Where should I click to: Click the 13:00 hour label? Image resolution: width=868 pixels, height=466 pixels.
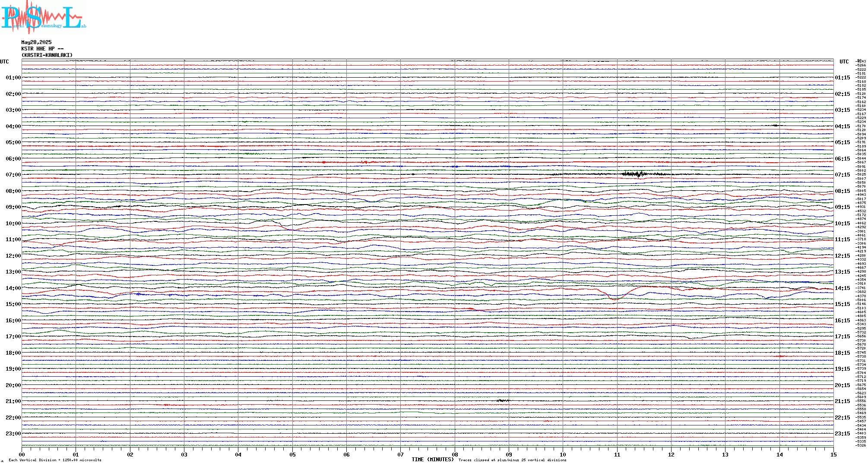point(13,272)
